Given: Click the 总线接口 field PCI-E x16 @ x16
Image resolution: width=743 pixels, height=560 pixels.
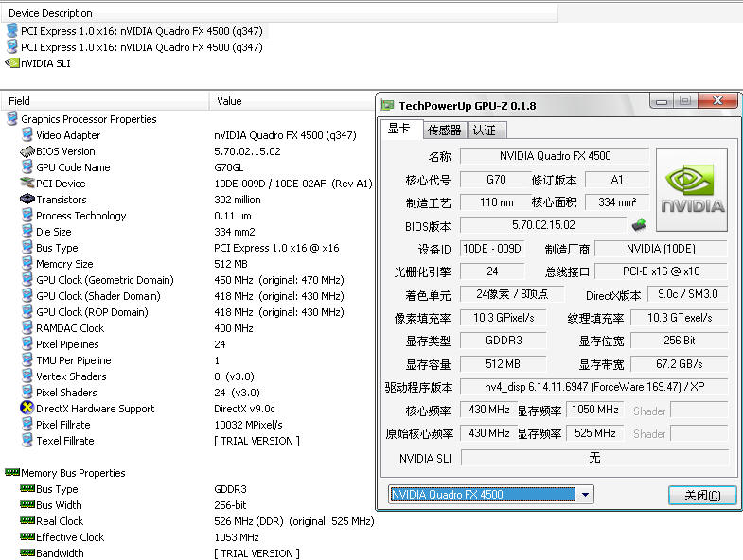Looking at the screenshot, I should click(661, 271).
